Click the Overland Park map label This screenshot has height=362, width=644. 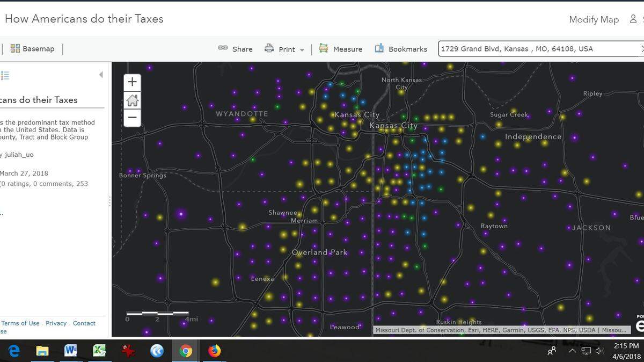pyautogui.click(x=320, y=252)
